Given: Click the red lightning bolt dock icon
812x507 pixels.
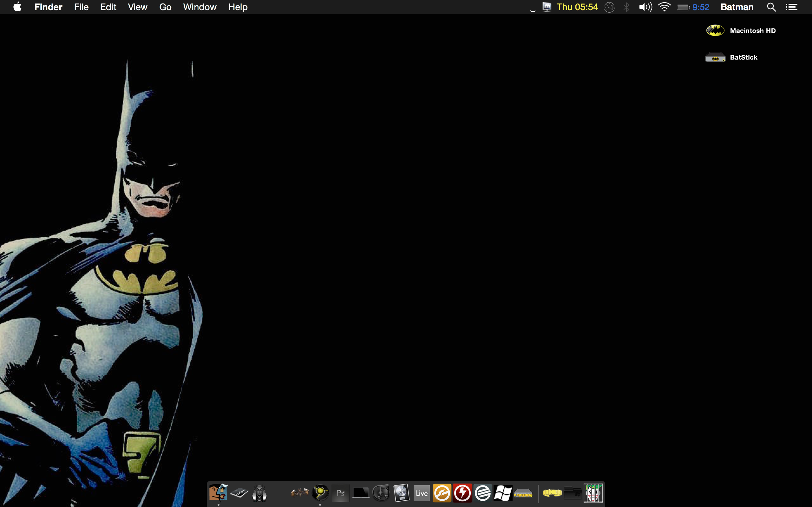Looking at the screenshot, I should pos(462,493).
